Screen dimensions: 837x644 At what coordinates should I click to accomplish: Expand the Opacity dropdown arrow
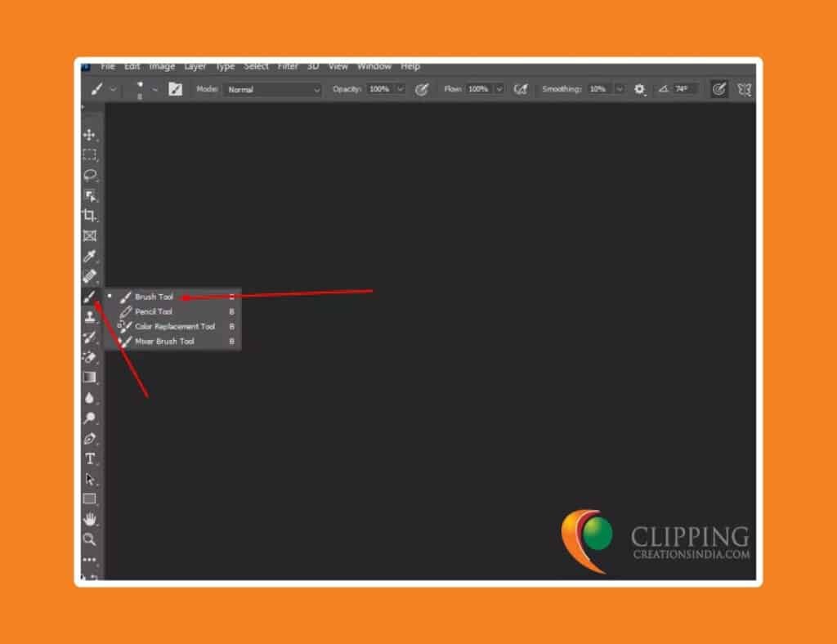pyautogui.click(x=400, y=89)
